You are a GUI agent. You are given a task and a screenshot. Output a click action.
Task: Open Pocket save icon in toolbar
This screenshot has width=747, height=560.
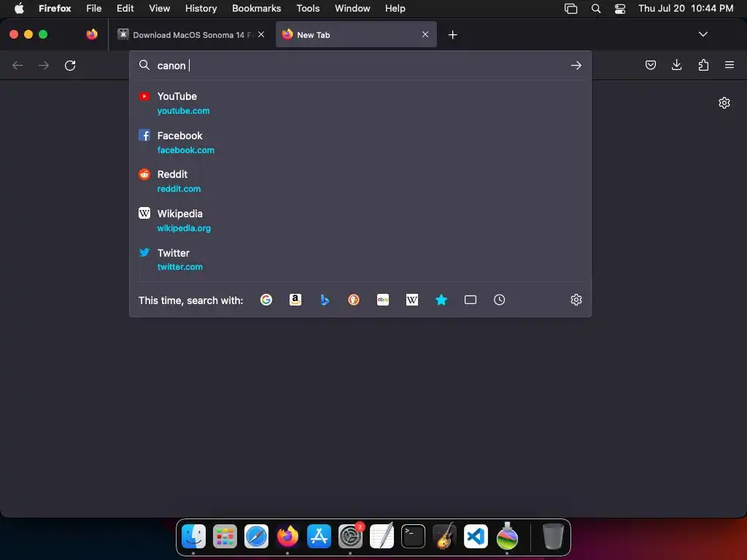[x=650, y=65]
